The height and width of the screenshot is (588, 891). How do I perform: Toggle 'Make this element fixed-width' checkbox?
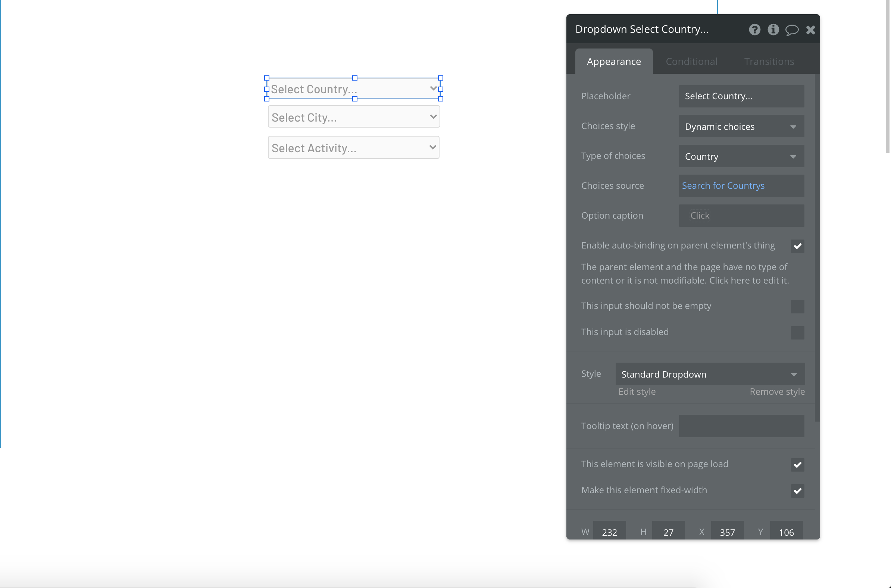[x=797, y=491]
